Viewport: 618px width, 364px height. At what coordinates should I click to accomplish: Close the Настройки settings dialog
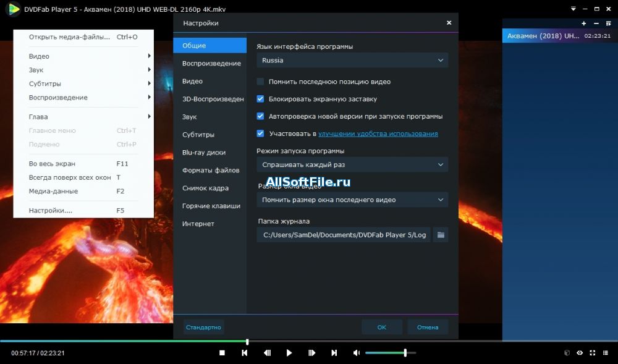[x=449, y=23]
